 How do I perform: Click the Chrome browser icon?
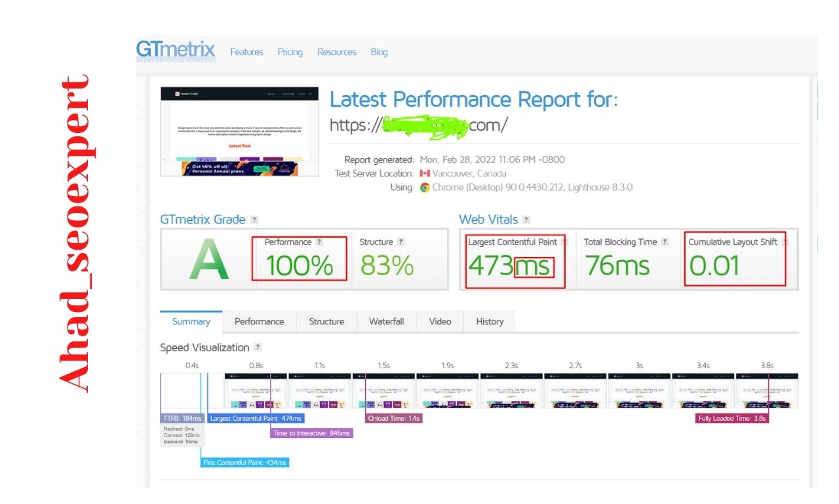pyautogui.click(x=425, y=187)
